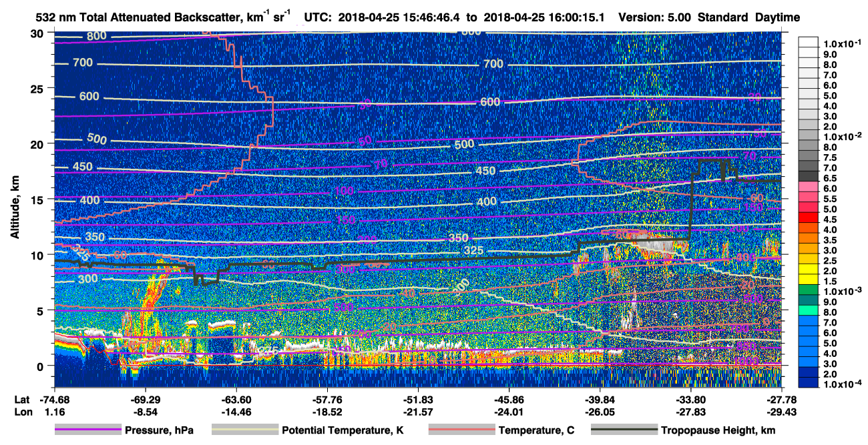The height and width of the screenshot is (445, 868).
Task: Click colorbar label 3.5
Action: [x=830, y=240]
